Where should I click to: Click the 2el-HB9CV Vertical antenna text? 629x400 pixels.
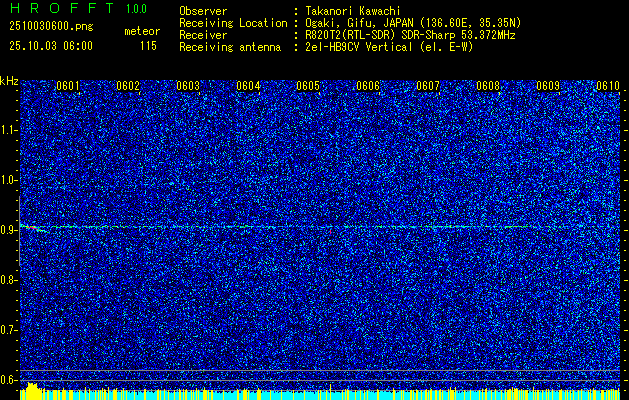pyautogui.click(x=389, y=47)
